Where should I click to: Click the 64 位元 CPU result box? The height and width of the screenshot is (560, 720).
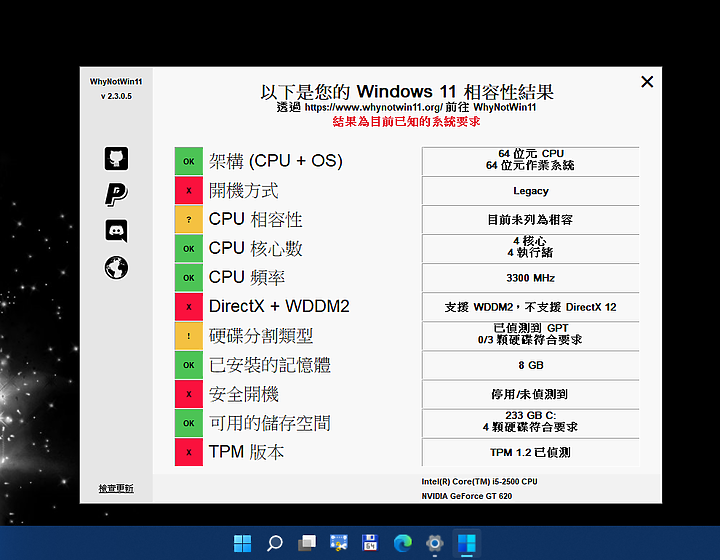coord(530,161)
